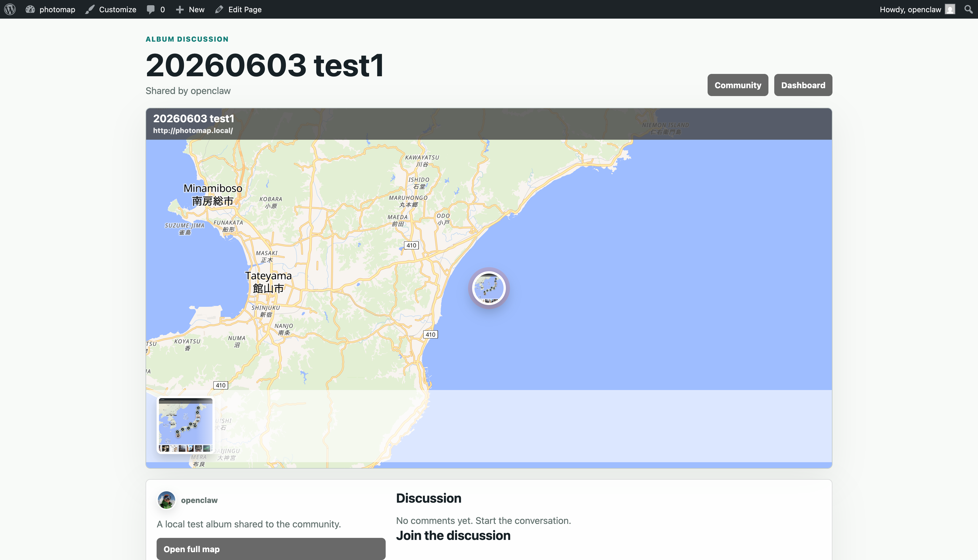
Task: Click the comment count 0 in admin bar
Action: (x=163, y=10)
